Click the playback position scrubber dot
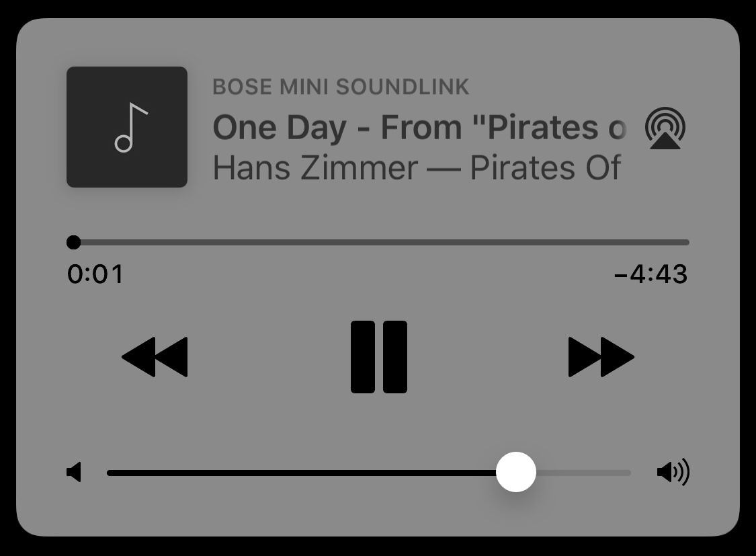 (x=73, y=242)
